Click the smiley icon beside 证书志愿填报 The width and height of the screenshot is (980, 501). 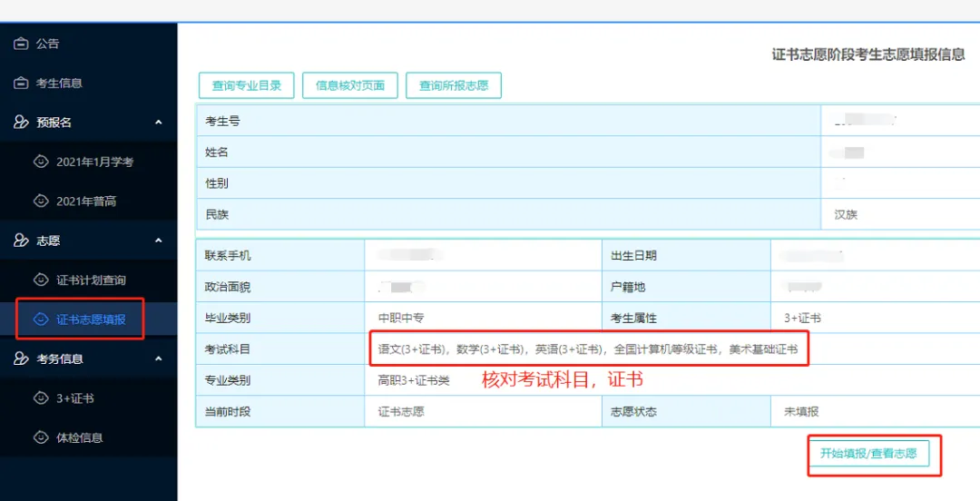click(x=41, y=319)
